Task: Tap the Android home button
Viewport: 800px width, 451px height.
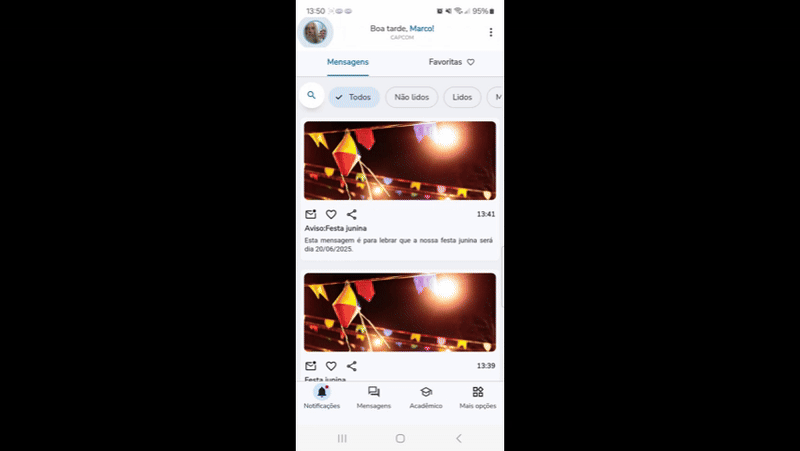Action: 400,438
